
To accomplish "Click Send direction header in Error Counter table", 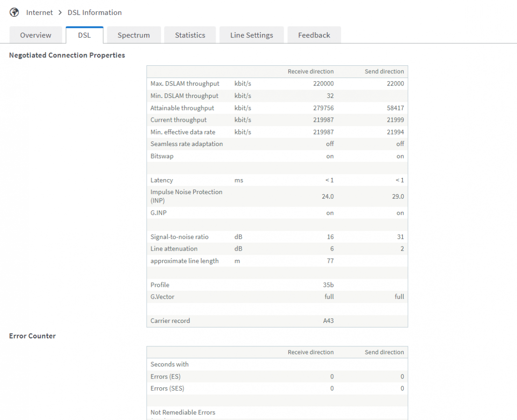I will pyautogui.click(x=384, y=352).
